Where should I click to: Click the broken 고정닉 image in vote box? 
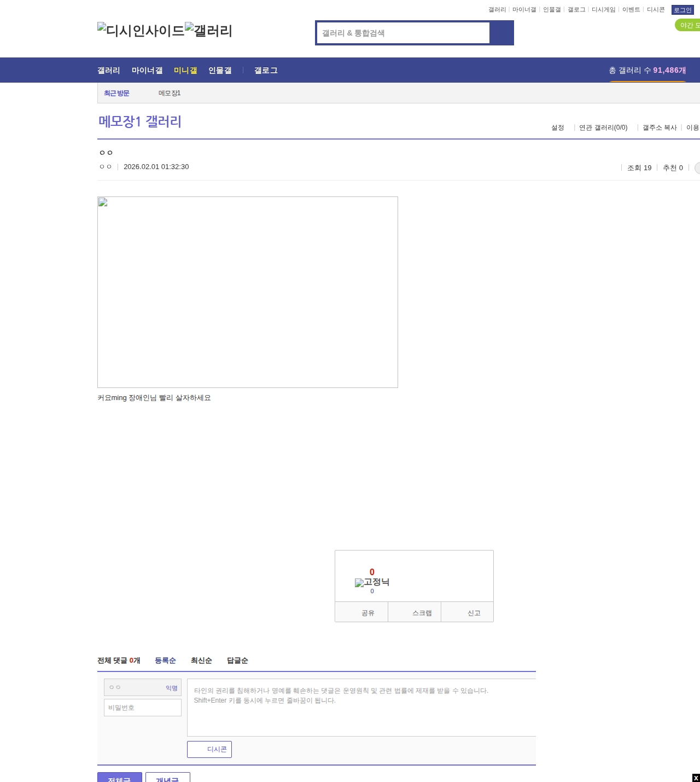pos(372,582)
